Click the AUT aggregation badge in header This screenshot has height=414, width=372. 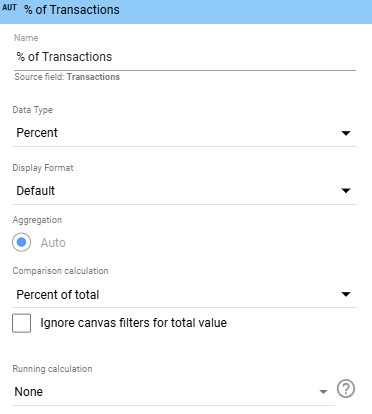click(9, 7)
